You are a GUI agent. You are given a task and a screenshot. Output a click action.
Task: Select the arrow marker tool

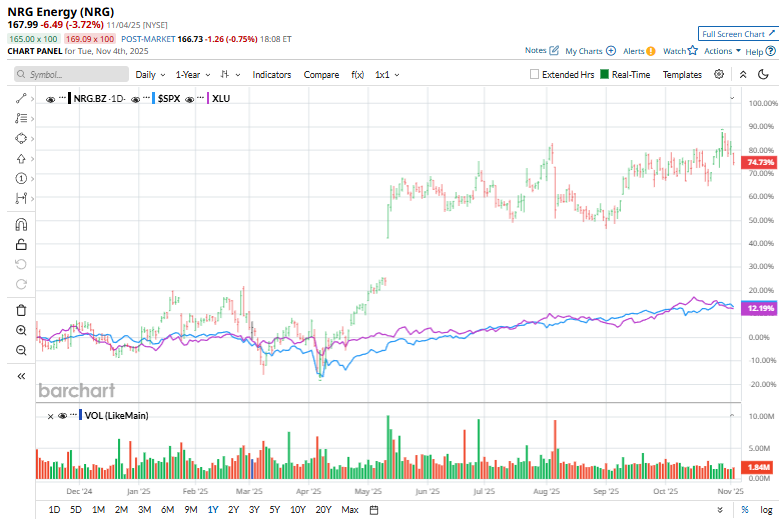point(21,159)
